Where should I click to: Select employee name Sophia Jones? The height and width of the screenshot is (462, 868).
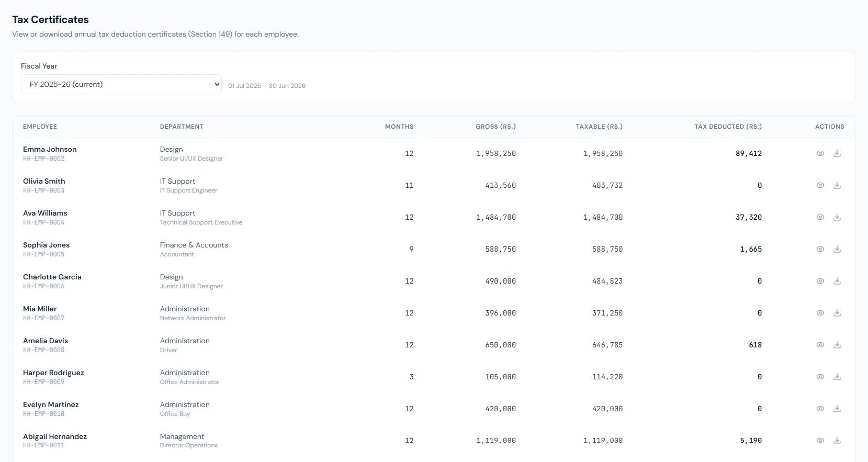tap(46, 245)
